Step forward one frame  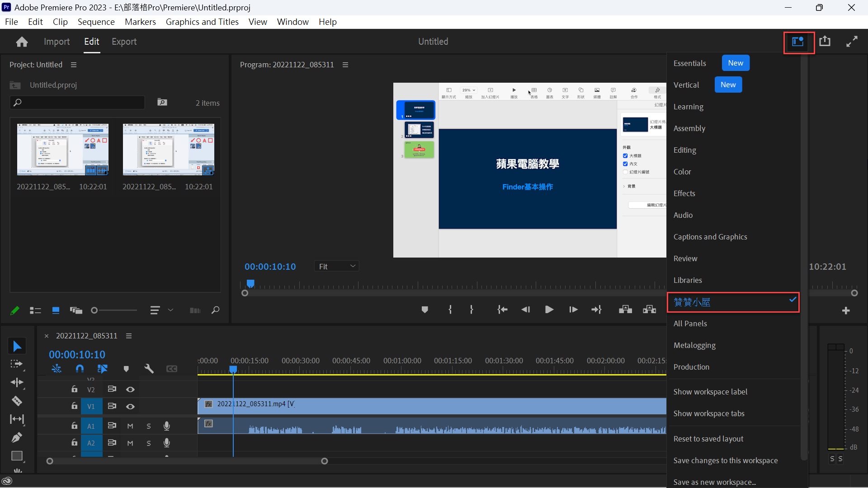coord(573,310)
